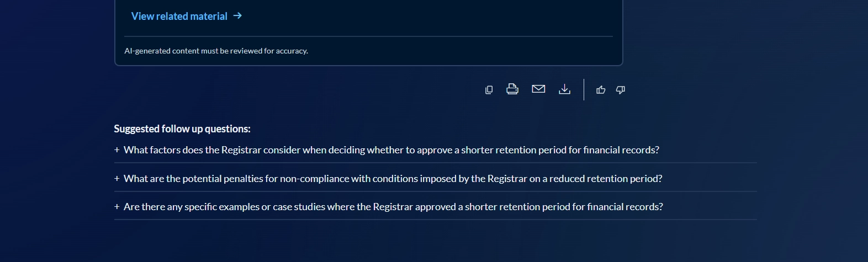
Task: Click the AI-generated content disclaimer text
Action: click(216, 51)
